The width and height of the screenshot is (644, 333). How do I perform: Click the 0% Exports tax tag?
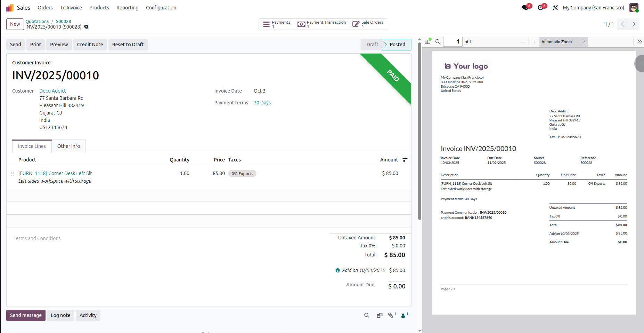point(242,174)
